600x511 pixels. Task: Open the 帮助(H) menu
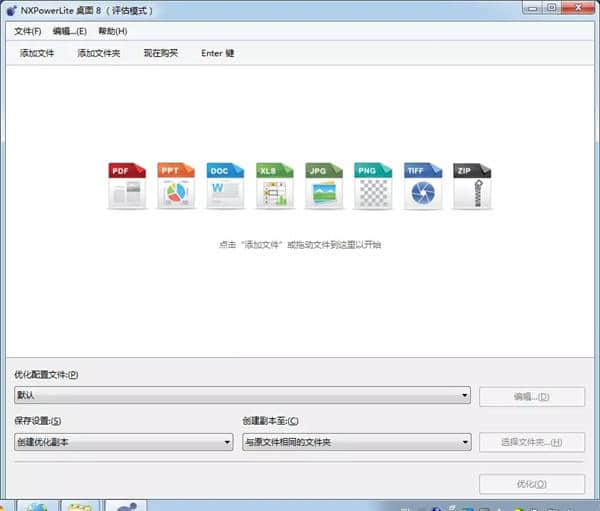(x=112, y=31)
